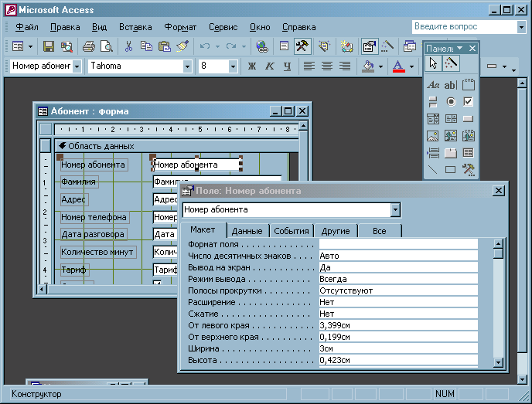Image resolution: width=532 pixels, height=404 pixels.
Task: Open the View button dropdown arrow
Action: pyautogui.click(x=30, y=46)
